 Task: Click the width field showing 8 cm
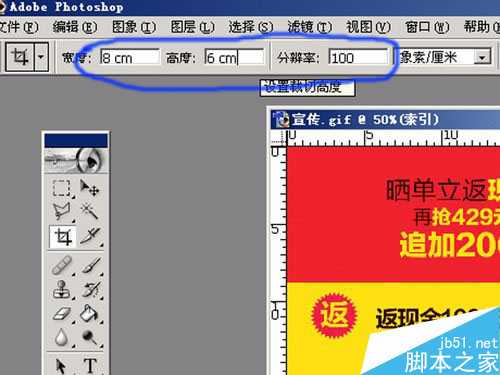(x=130, y=57)
